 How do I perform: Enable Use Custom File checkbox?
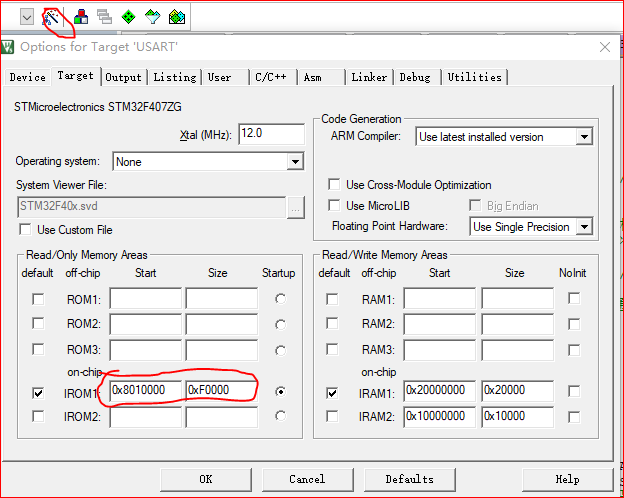(x=25, y=229)
